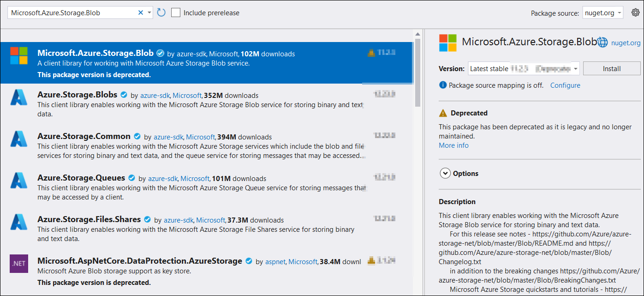
Task: Click Azure.Storage.Blobs package icon
Action: tap(19, 97)
